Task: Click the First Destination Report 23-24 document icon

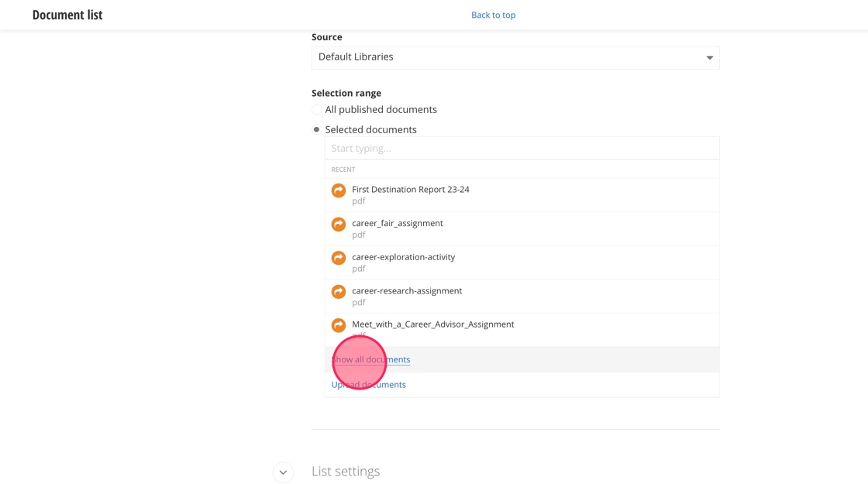Action: click(339, 191)
